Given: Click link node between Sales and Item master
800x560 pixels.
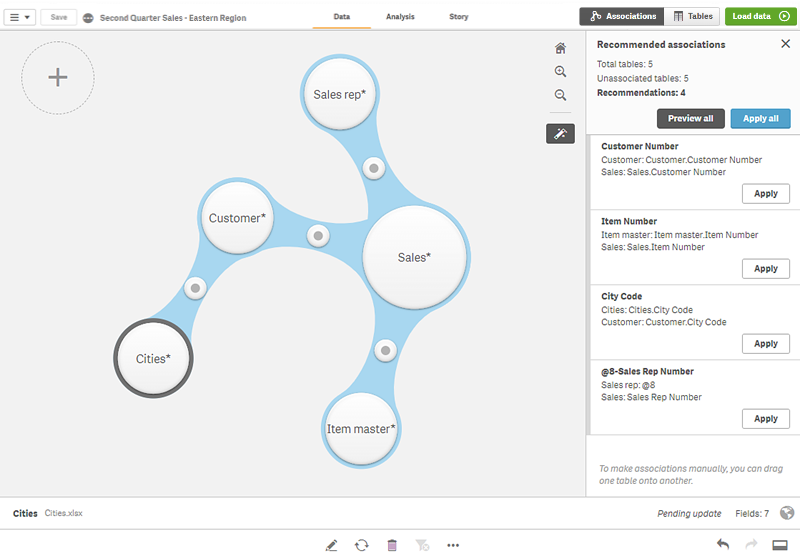Looking at the screenshot, I should tap(385, 350).
